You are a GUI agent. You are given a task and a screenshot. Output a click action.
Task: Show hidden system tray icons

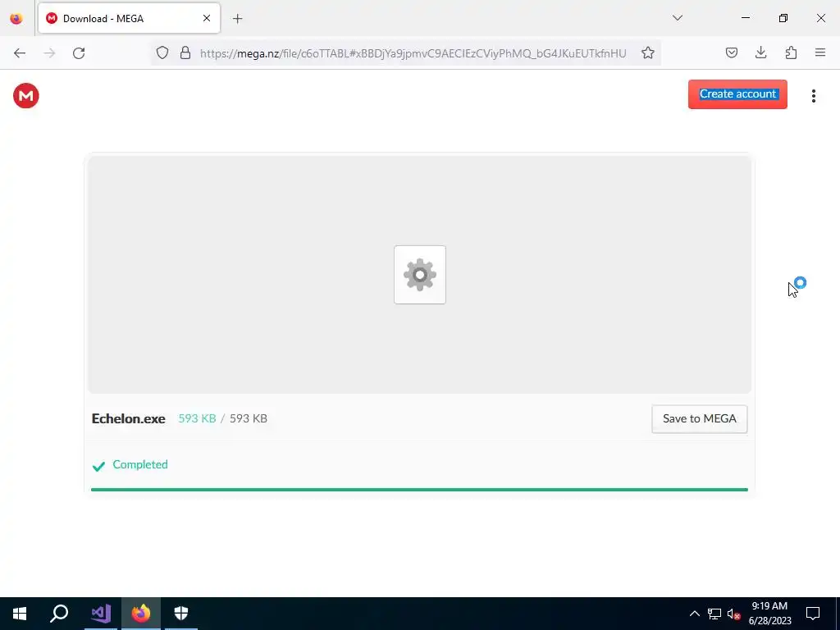[x=694, y=614]
